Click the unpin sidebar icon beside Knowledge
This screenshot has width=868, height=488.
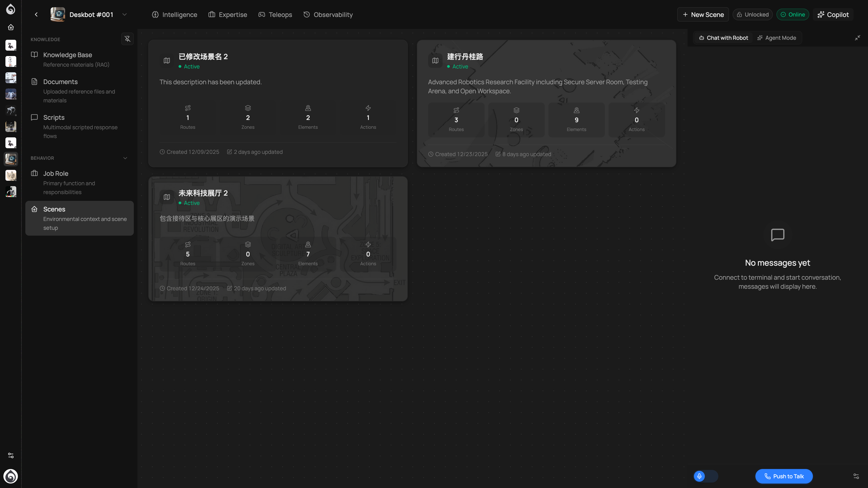click(x=127, y=39)
